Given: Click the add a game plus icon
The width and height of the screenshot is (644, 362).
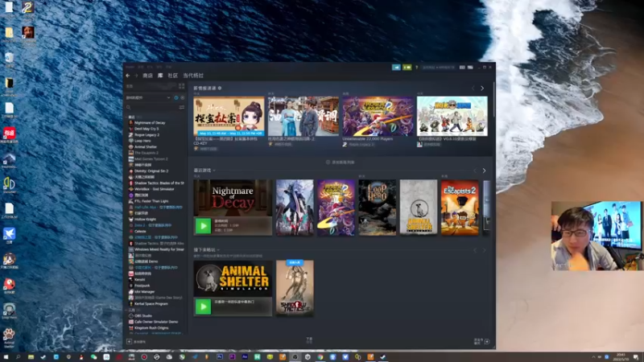Looking at the screenshot, I should (x=129, y=341).
